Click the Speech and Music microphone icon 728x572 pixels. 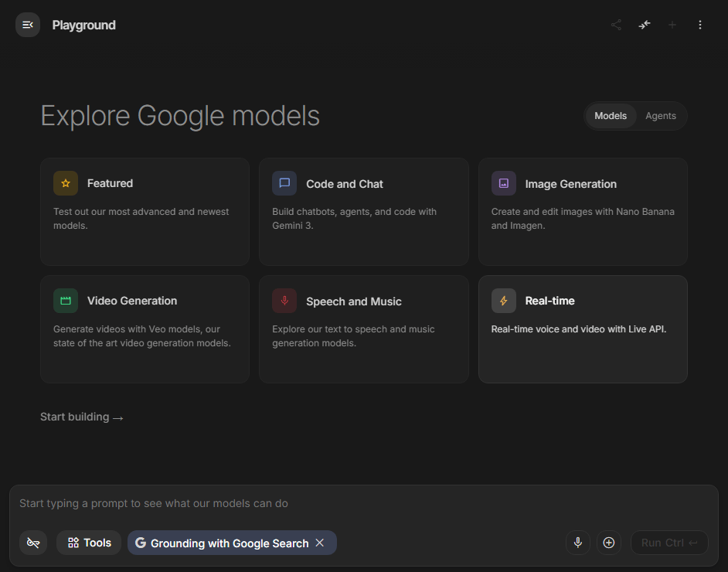click(284, 301)
